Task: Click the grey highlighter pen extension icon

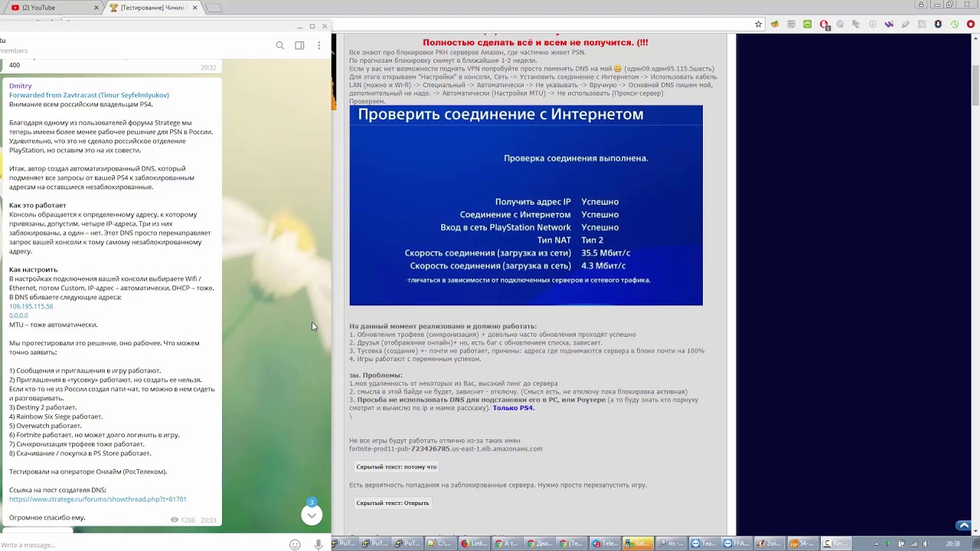Action: coord(906,24)
